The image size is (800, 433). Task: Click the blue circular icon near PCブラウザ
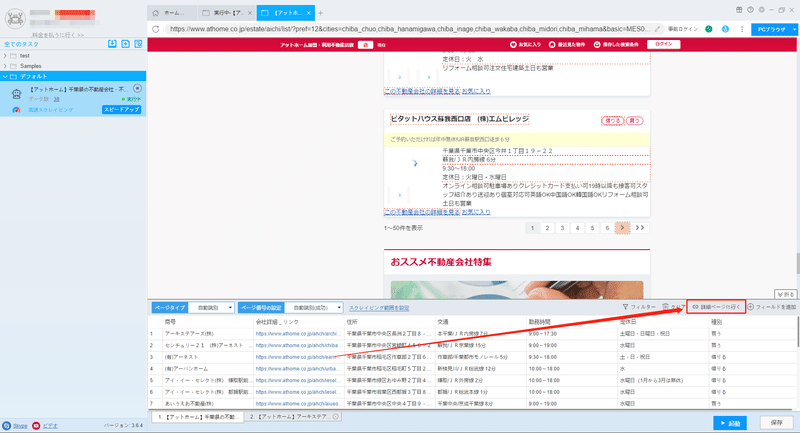[725, 29]
